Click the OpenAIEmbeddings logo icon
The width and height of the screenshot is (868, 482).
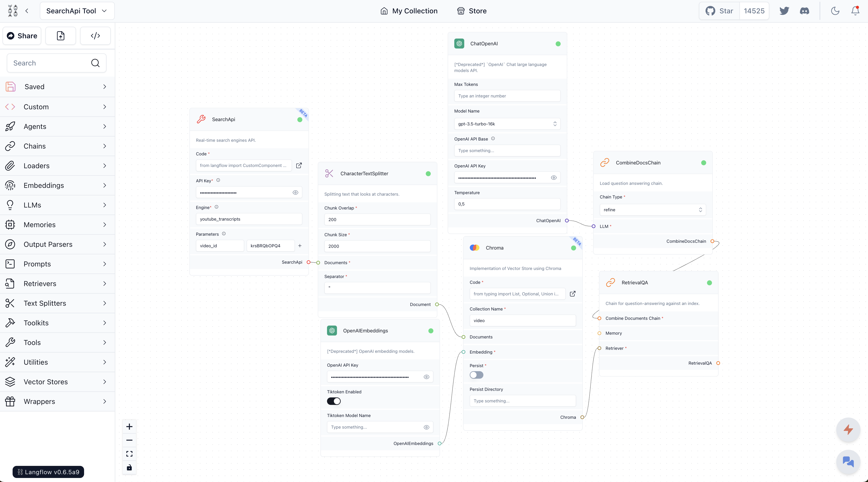[x=332, y=331]
